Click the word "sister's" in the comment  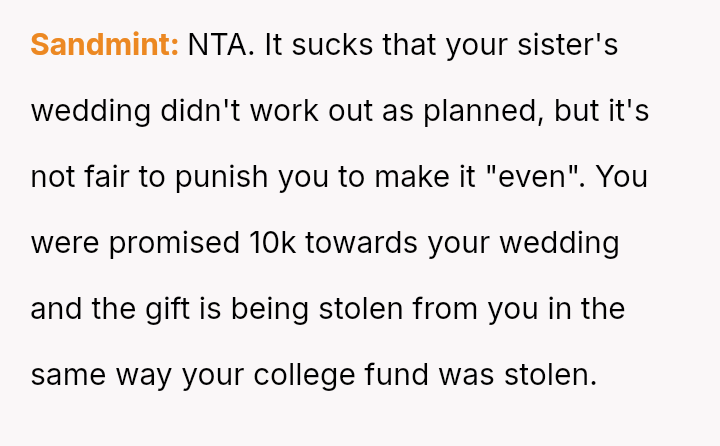coord(570,45)
